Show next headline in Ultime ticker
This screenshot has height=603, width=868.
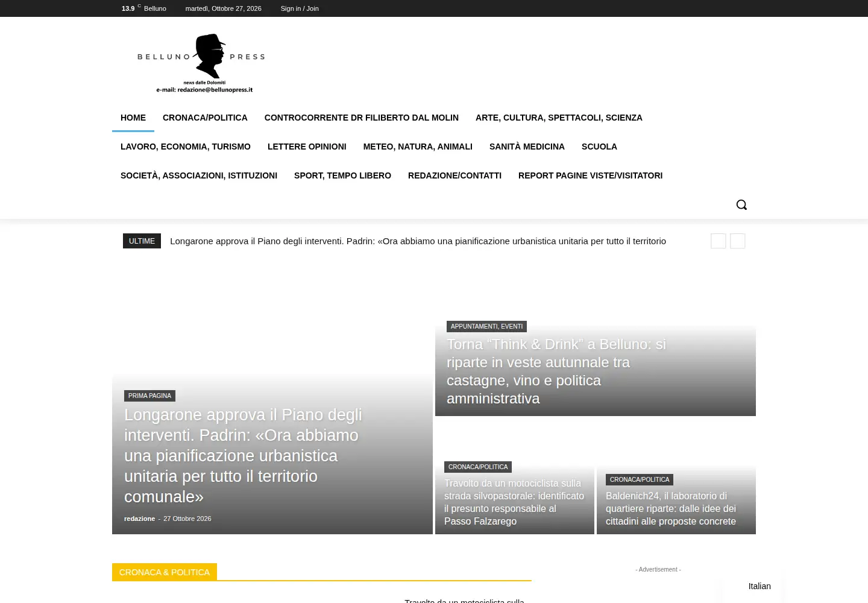coord(738,241)
